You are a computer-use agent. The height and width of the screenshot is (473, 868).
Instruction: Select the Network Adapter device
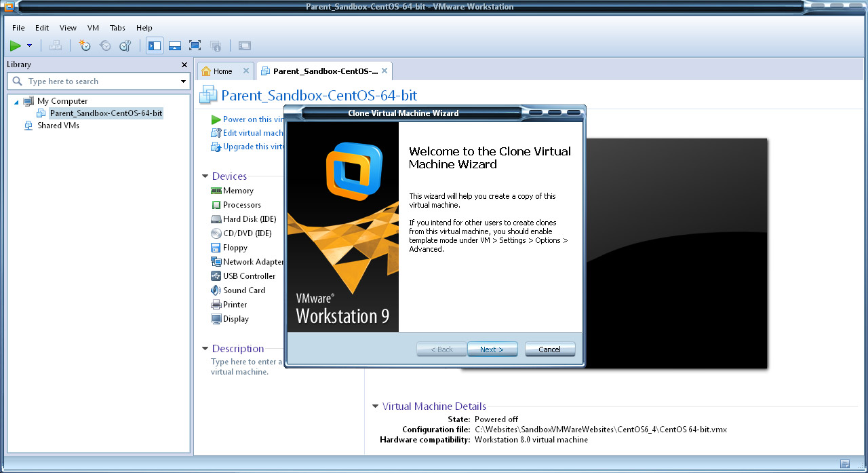248,262
